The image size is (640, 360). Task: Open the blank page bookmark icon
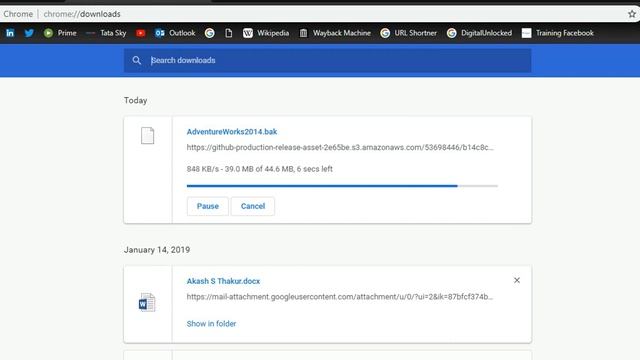(x=229, y=33)
